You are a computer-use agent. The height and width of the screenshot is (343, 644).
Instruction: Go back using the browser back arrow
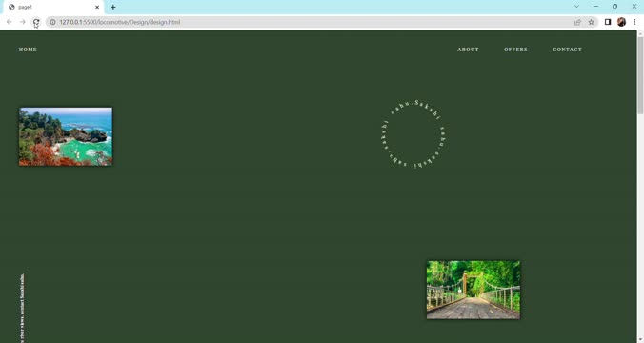click(x=9, y=22)
